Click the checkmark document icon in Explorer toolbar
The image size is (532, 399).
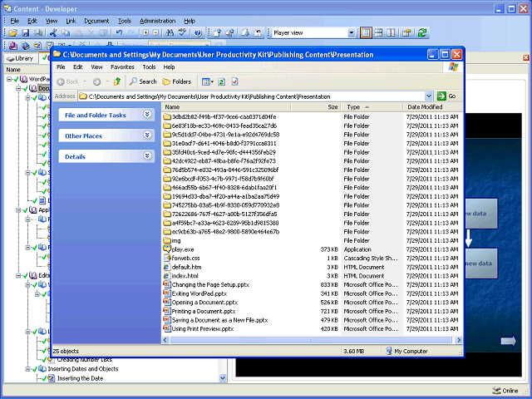(234, 81)
